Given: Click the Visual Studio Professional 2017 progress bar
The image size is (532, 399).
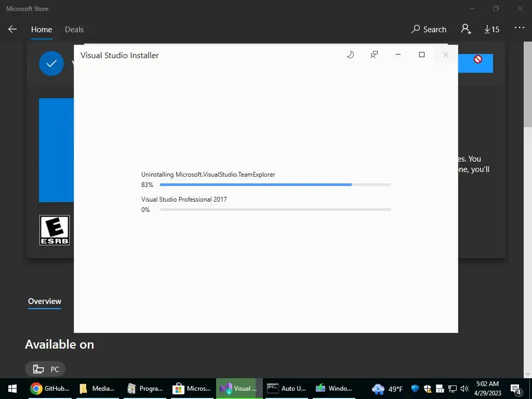Looking at the screenshot, I should 275,210.
